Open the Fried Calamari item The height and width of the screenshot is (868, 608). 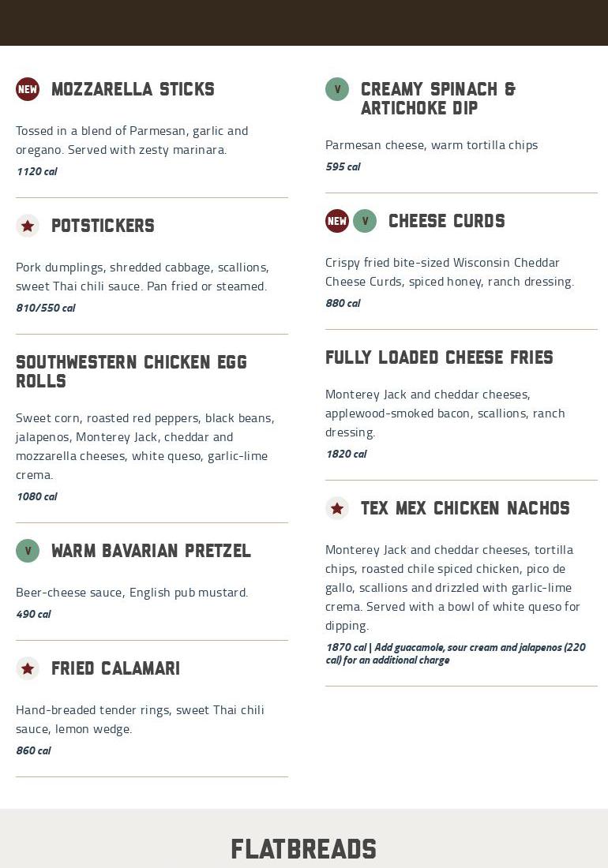pyautogui.click(x=115, y=668)
